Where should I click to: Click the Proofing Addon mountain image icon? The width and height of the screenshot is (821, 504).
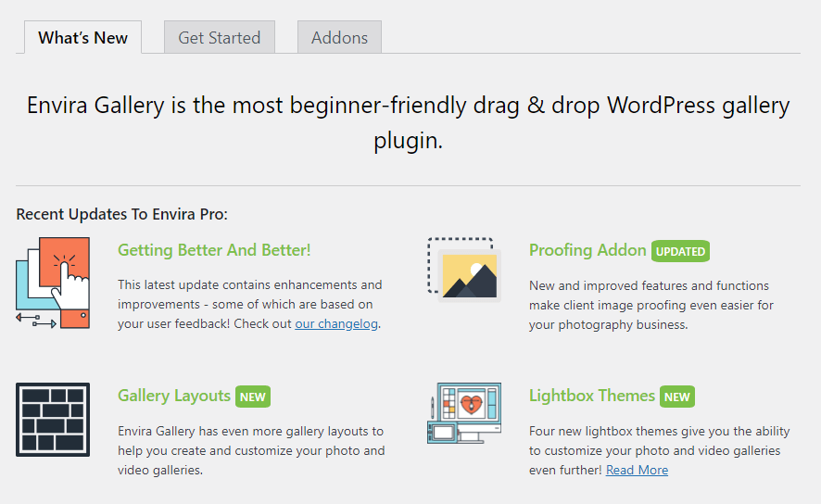[x=463, y=270]
